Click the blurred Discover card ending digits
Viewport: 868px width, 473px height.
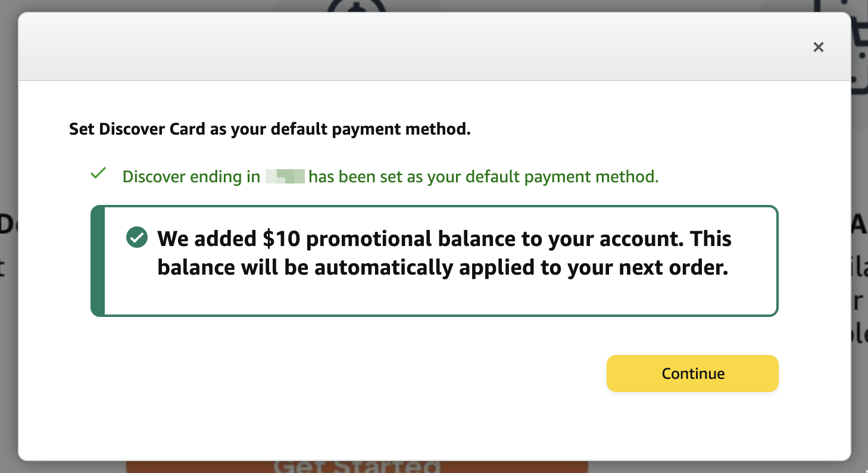pos(285,177)
